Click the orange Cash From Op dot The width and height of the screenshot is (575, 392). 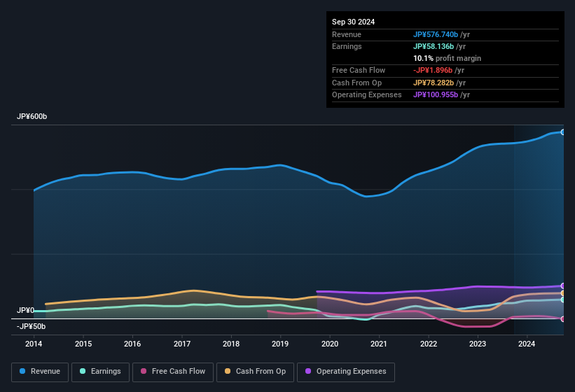[x=228, y=371]
